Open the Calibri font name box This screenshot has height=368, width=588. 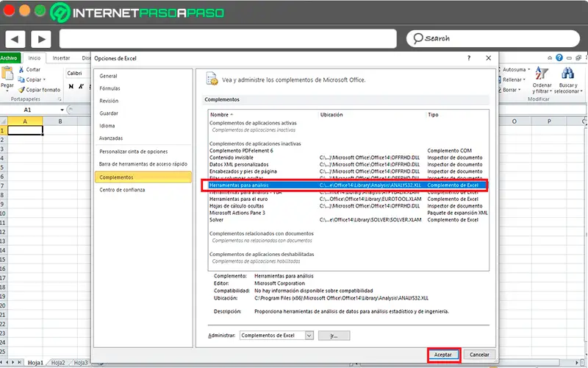point(78,73)
